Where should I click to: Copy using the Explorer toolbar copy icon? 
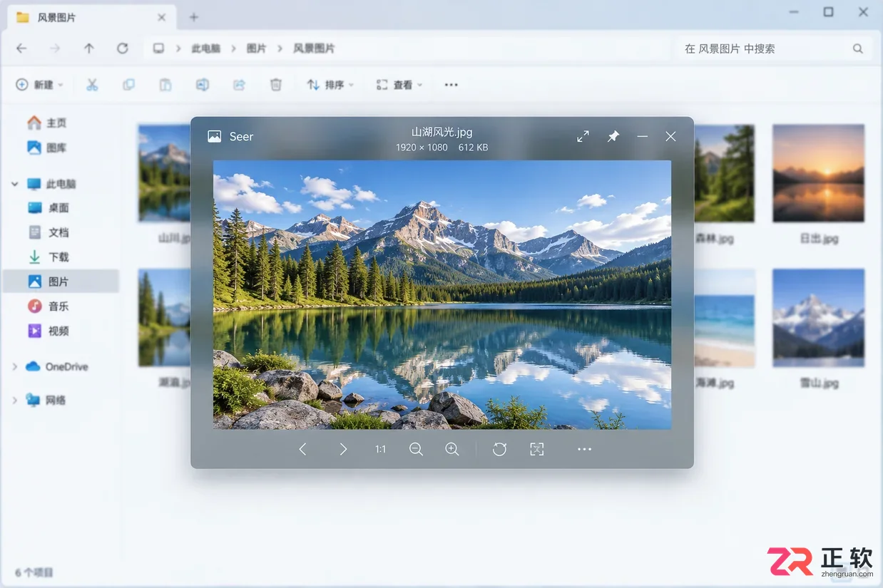128,85
